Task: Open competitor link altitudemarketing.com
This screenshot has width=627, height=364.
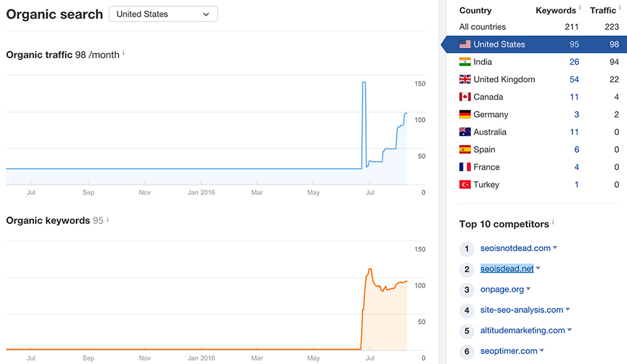Action: [x=523, y=330]
